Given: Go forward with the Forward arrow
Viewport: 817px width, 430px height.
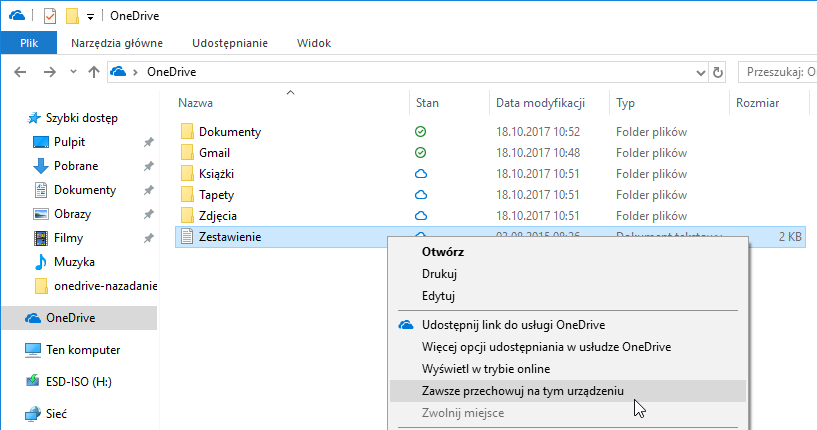Looking at the screenshot, I should pos(49,72).
